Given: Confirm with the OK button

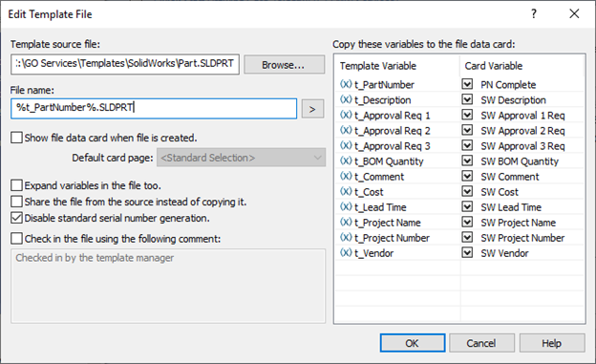Looking at the screenshot, I should point(413,343).
